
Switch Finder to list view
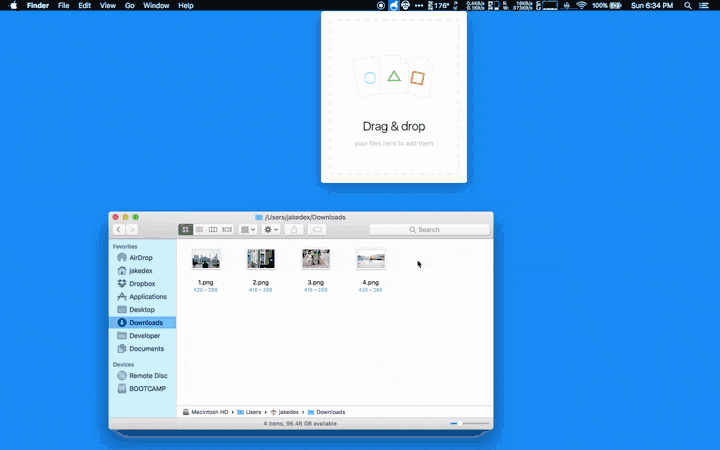[199, 230]
